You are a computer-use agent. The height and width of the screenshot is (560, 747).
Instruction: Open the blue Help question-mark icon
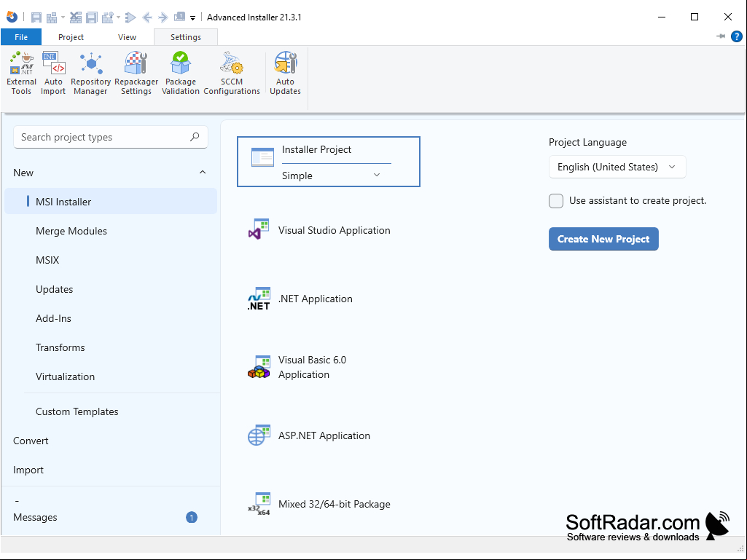(x=737, y=36)
